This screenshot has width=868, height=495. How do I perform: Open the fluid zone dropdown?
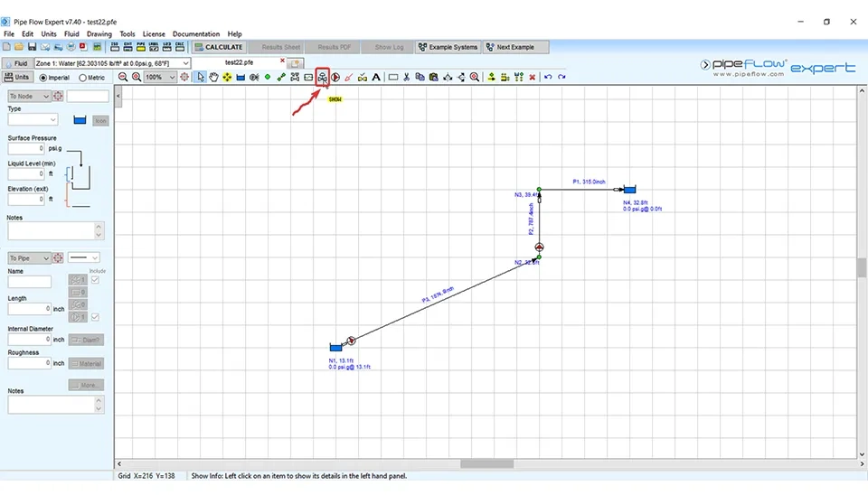pos(185,63)
